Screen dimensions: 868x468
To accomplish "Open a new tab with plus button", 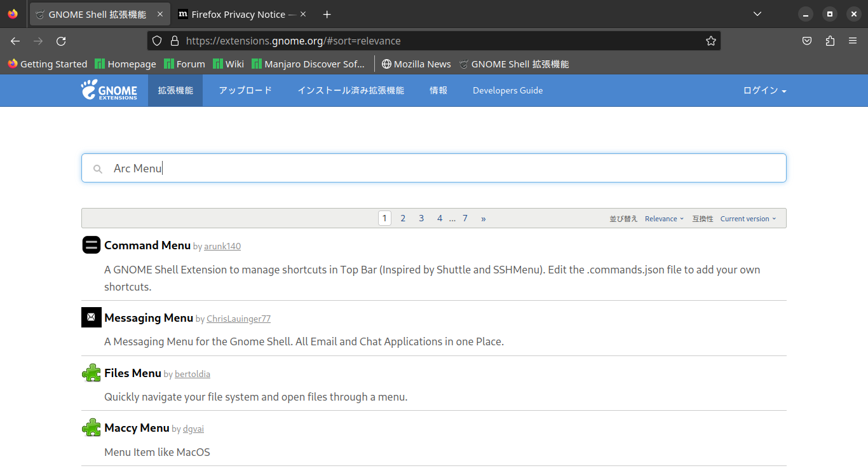I will click(327, 14).
